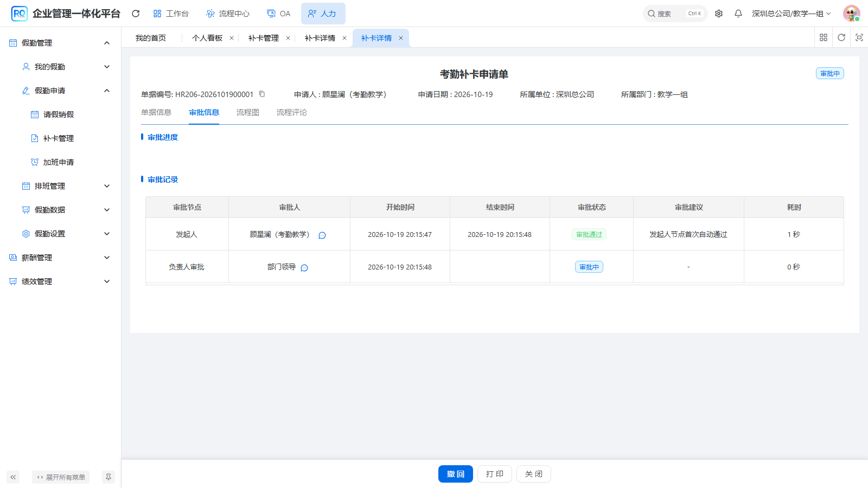Open chat icon next to 顾星澜
Viewport: 868px width, 488px height.
click(x=322, y=235)
